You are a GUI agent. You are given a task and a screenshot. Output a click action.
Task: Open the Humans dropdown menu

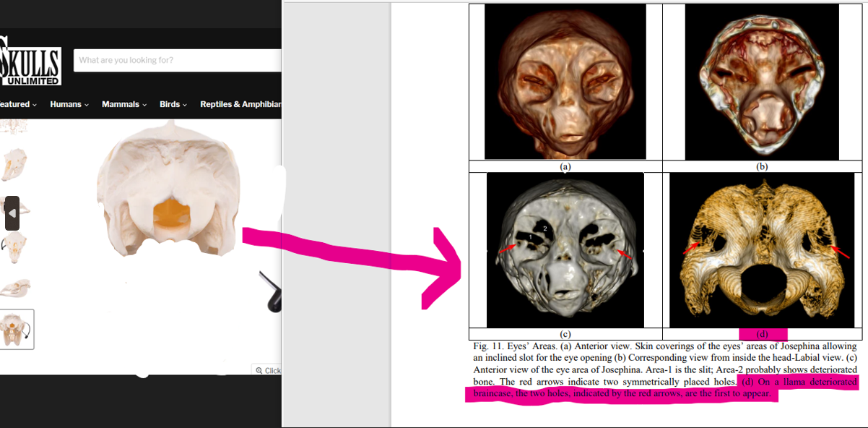click(x=69, y=104)
